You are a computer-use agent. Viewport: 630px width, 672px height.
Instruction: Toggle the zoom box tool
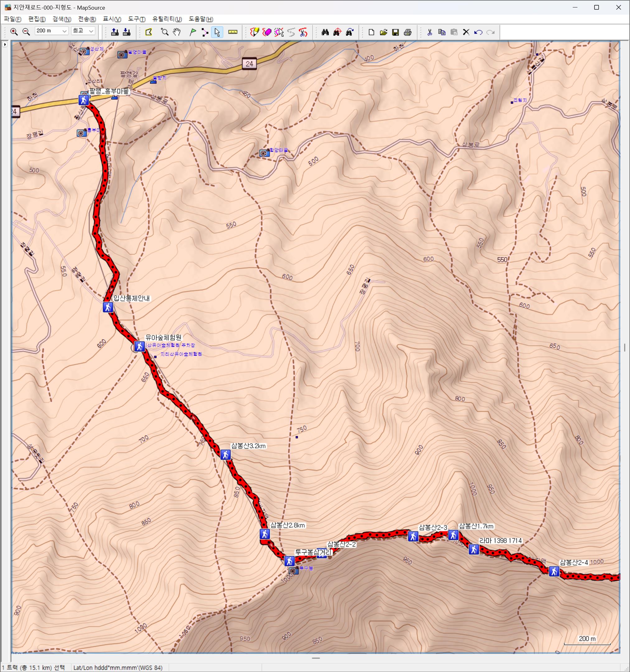[165, 32]
